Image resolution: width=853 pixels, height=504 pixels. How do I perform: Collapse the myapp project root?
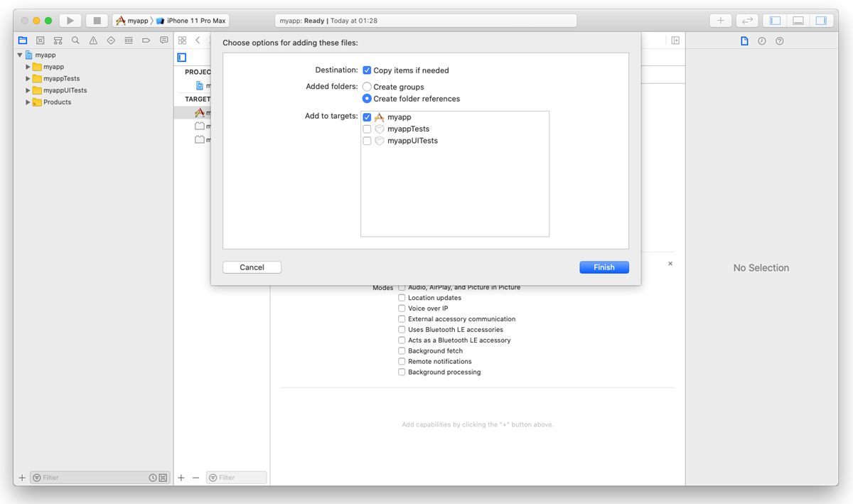point(20,55)
